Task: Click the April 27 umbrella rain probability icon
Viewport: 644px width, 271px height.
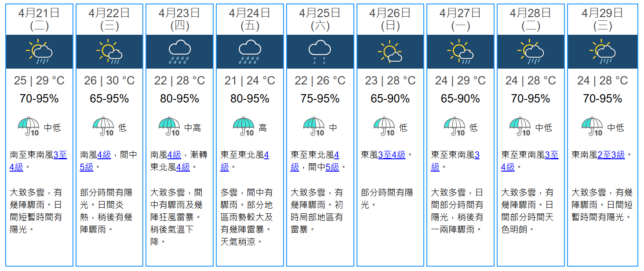Action: click(x=455, y=127)
